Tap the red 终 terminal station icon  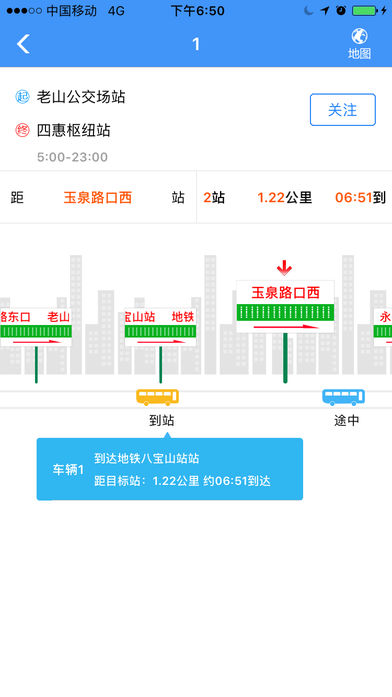[22, 130]
